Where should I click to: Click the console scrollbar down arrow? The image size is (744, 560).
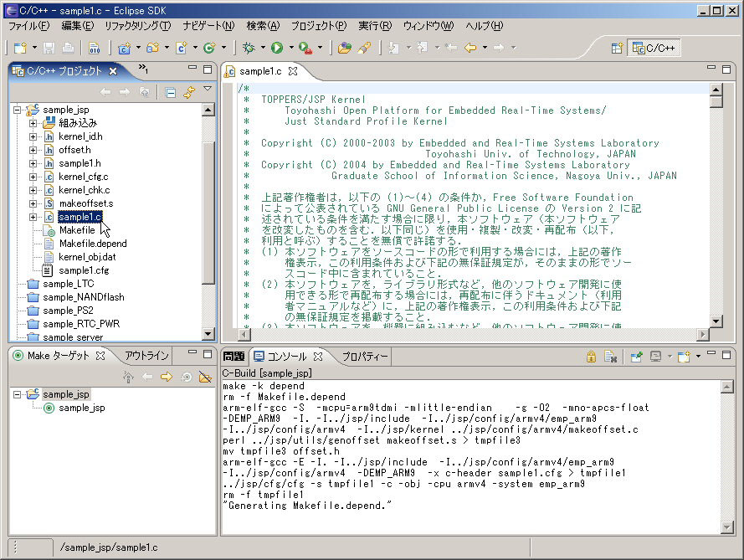click(727, 527)
